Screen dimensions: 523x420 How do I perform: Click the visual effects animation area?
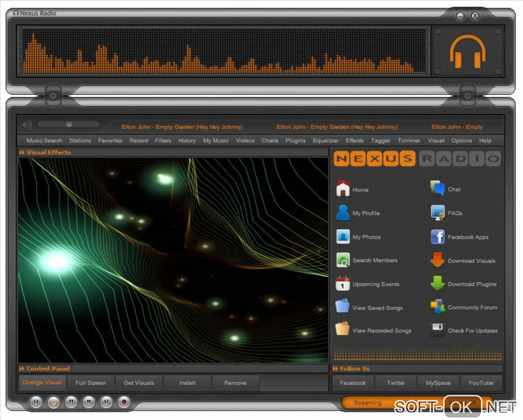[x=173, y=260]
